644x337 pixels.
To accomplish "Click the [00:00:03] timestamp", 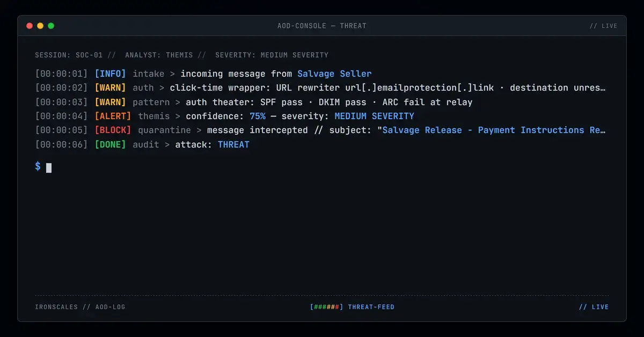I will (61, 102).
